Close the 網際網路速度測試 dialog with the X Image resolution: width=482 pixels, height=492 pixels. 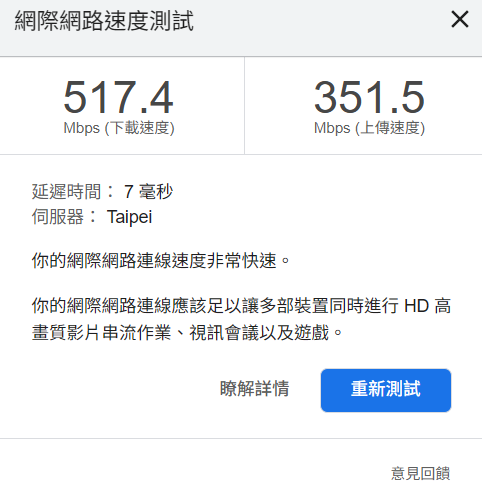[x=460, y=19]
